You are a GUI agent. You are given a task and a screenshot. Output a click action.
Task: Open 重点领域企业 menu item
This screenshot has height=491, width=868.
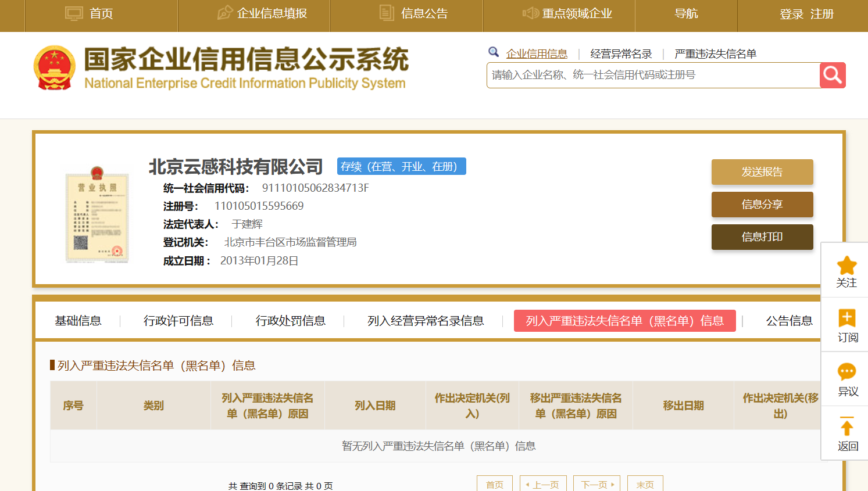pos(577,13)
